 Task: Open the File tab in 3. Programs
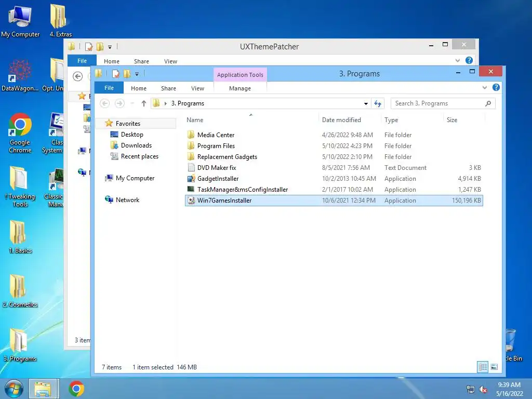(109, 87)
